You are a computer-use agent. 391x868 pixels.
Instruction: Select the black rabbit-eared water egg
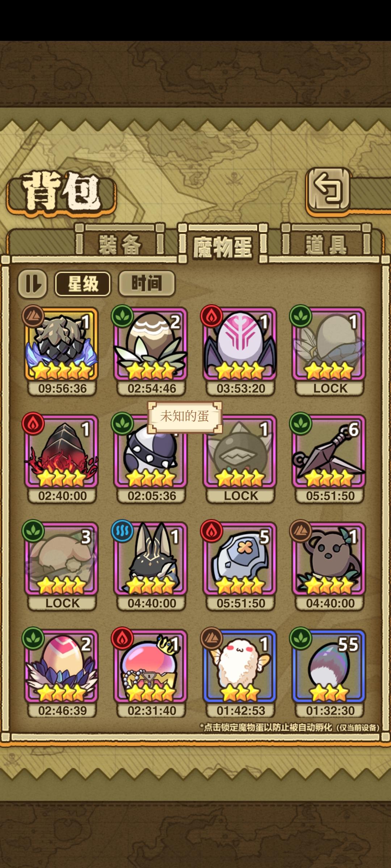pyautogui.click(x=151, y=558)
